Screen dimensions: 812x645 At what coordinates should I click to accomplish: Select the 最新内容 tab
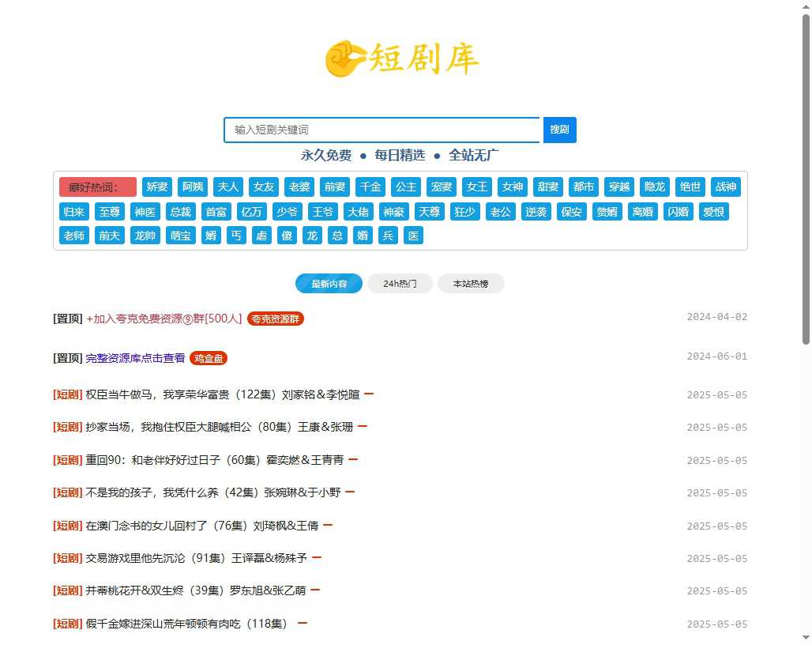coord(329,283)
